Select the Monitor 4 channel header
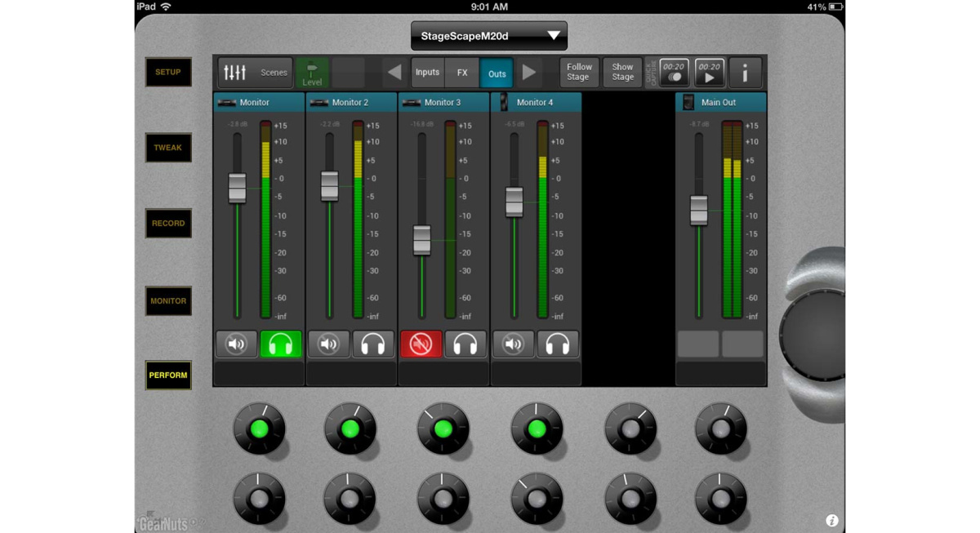This screenshot has width=980, height=533. pos(536,102)
